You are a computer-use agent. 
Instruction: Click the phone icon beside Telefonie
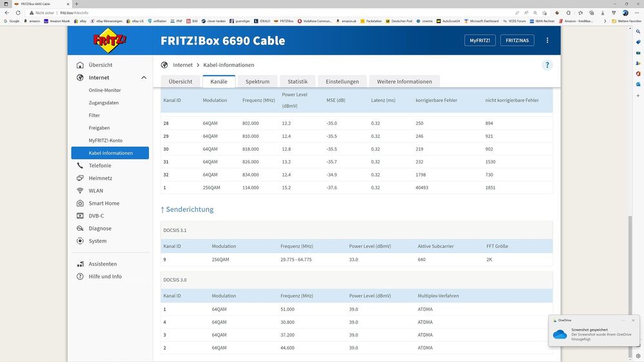80,166
